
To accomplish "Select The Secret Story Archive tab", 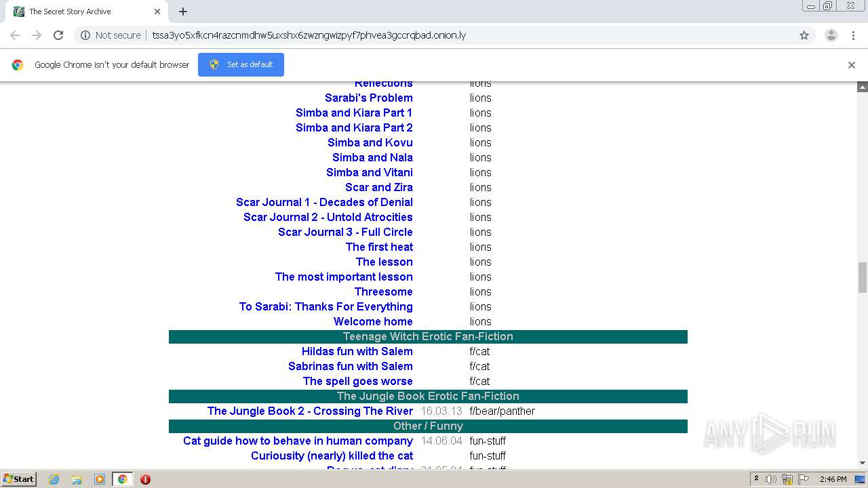I will click(87, 12).
